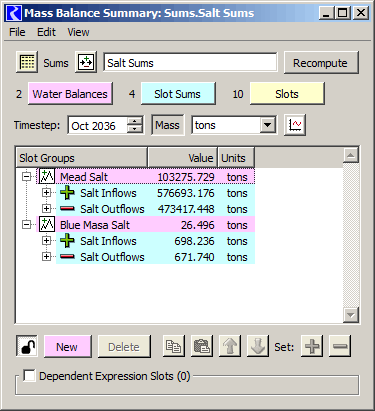Click the pink Water Balances button

70,94
